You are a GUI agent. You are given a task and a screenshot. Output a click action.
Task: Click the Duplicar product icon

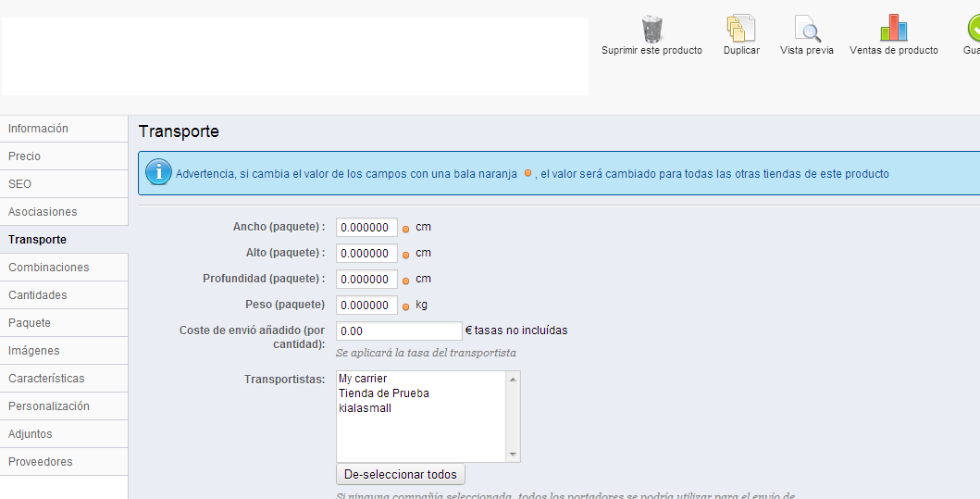tap(741, 29)
